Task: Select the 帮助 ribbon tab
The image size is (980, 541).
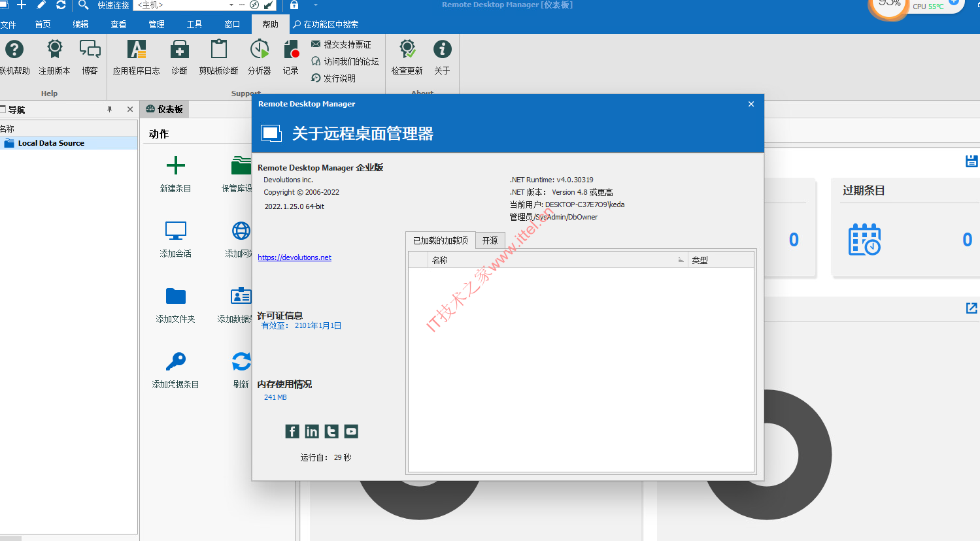Action: tap(270, 24)
